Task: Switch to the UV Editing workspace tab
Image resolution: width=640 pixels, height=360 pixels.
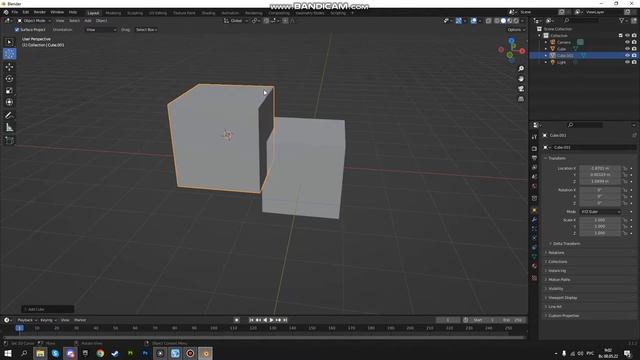Action: tap(158, 13)
